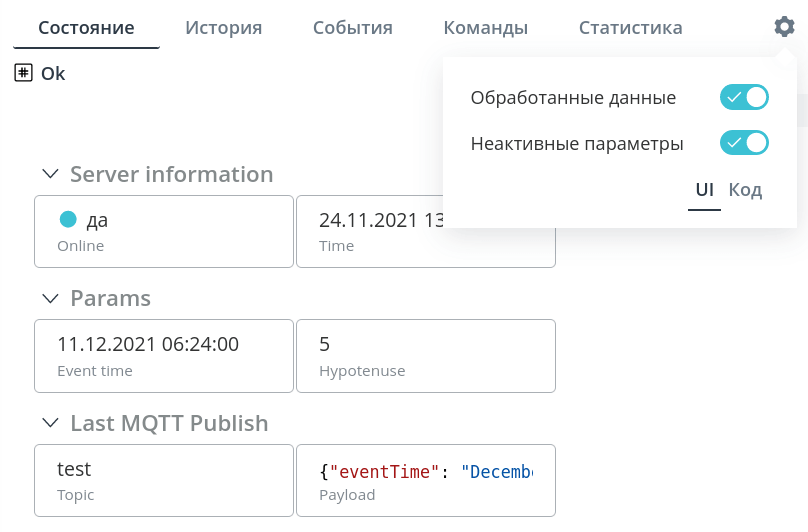The height and width of the screenshot is (532, 808).
Task: Switch to the История tab
Action: click(x=224, y=27)
